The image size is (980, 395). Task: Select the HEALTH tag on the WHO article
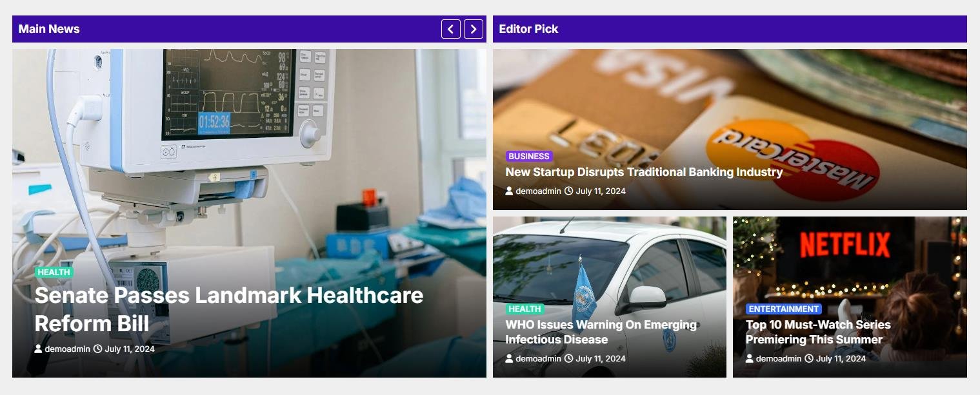click(525, 309)
